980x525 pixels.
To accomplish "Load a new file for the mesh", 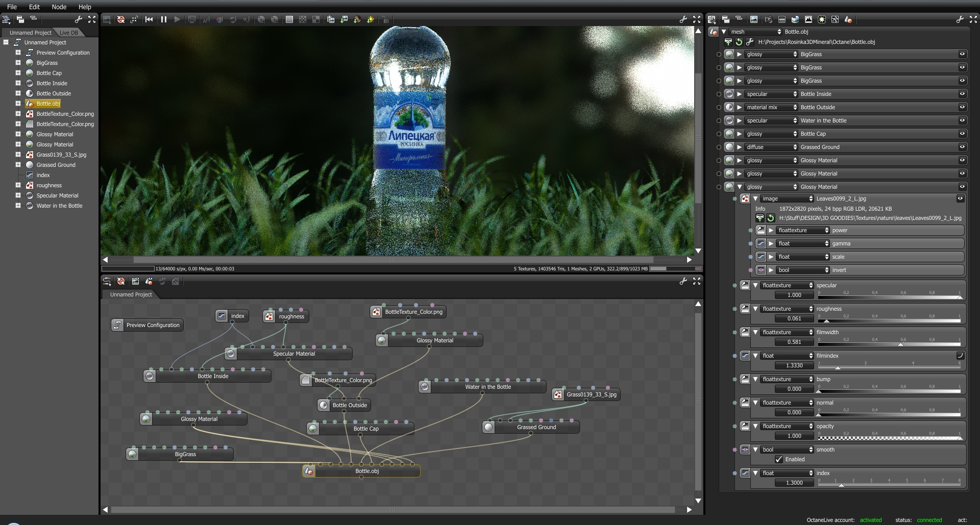I will tap(728, 42).
